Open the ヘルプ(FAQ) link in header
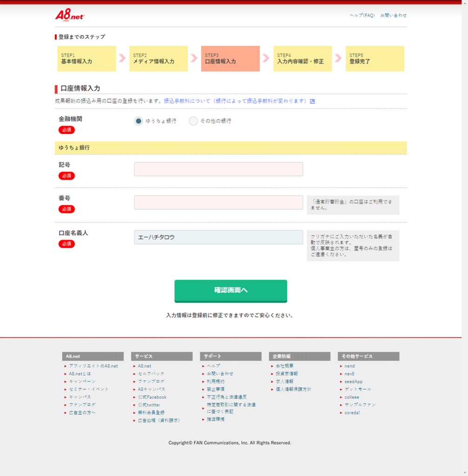 [362, 15]
